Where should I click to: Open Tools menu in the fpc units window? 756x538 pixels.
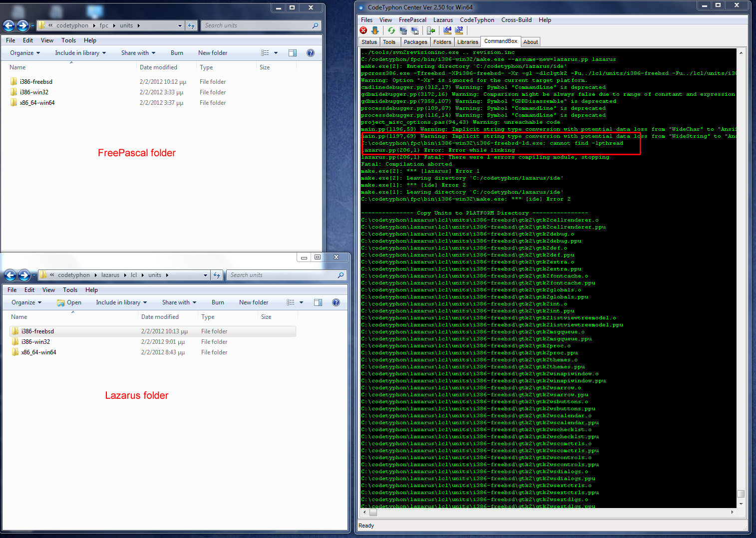68,40
